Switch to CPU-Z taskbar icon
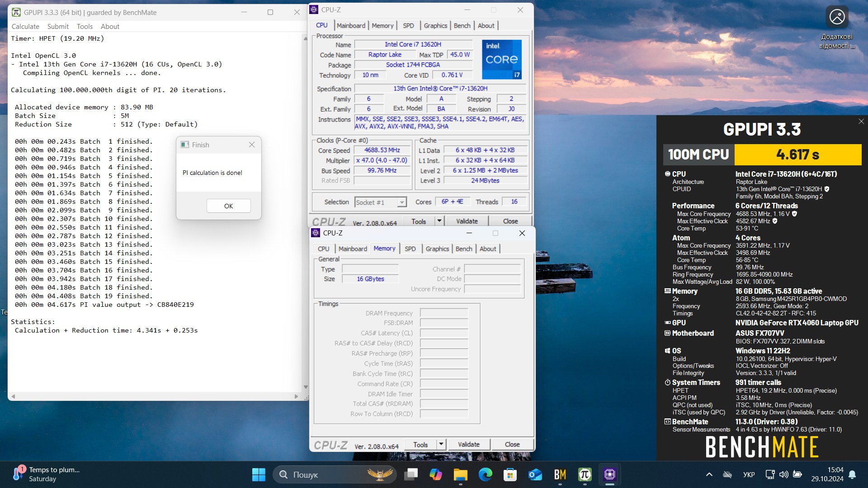This screenshot has width=868, height=488. tap(610, 474)
